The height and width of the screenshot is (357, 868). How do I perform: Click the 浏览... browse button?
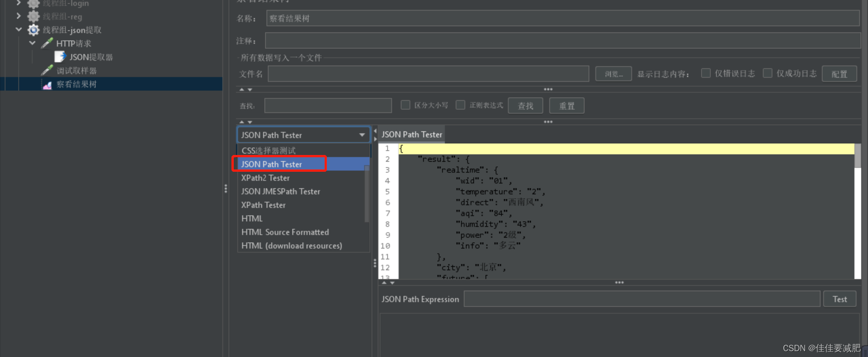(x=613, y=74)
